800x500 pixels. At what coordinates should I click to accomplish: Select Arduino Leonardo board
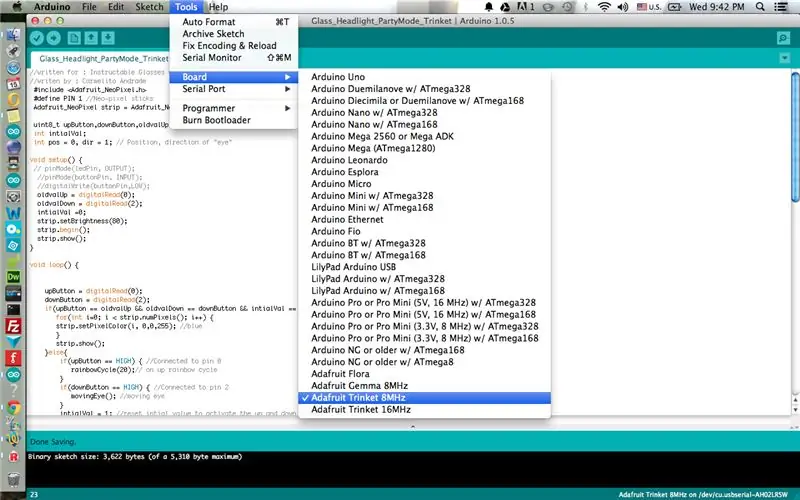tap(424, 160)
